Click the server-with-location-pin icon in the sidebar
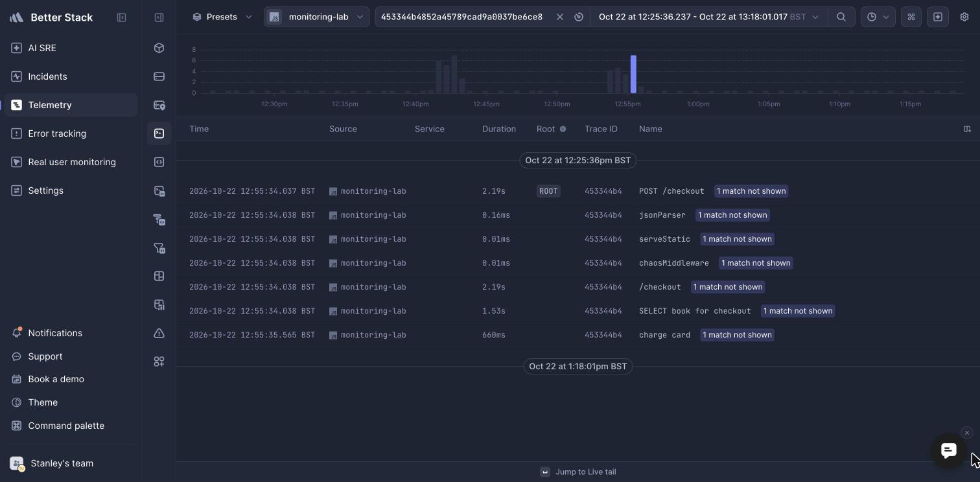Screen dimensions: 980x482 click(159, 105)
